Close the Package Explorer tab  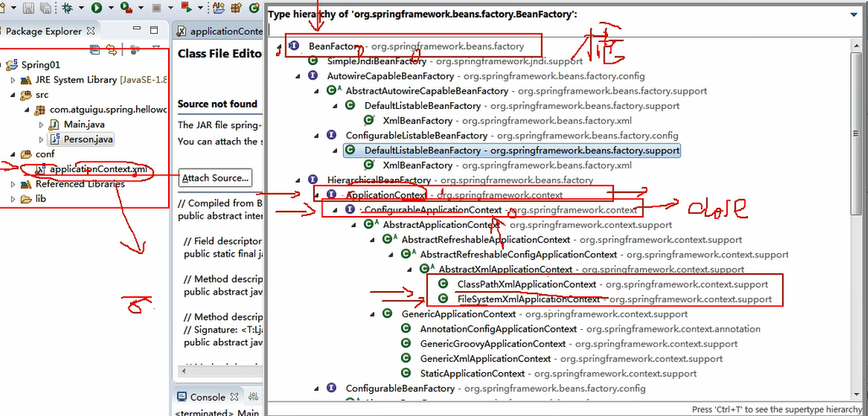click(91, 31)
